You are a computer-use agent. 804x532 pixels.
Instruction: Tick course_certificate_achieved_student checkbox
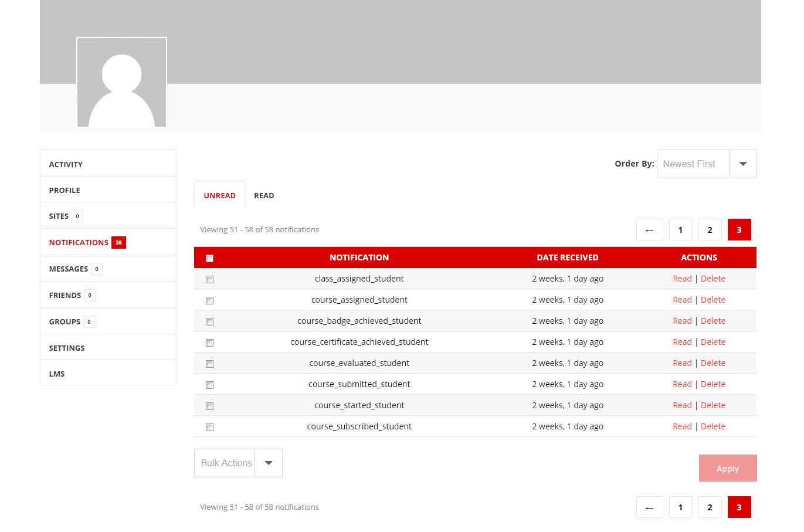point(209,343)
